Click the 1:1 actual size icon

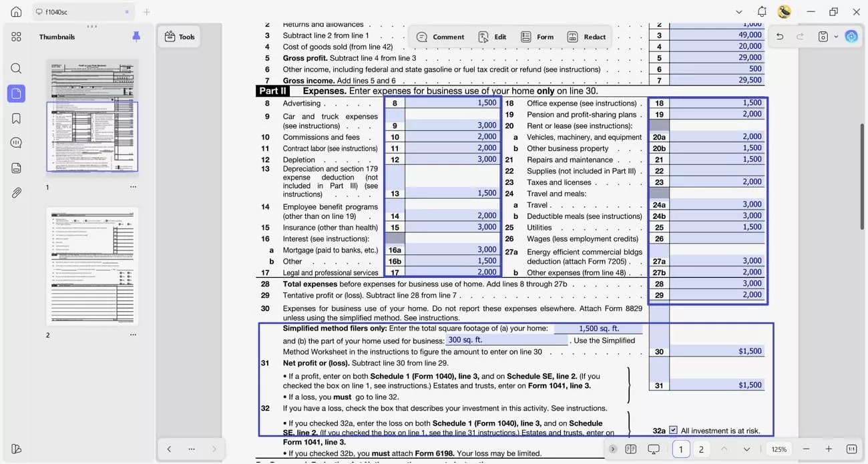pos(851,449)
